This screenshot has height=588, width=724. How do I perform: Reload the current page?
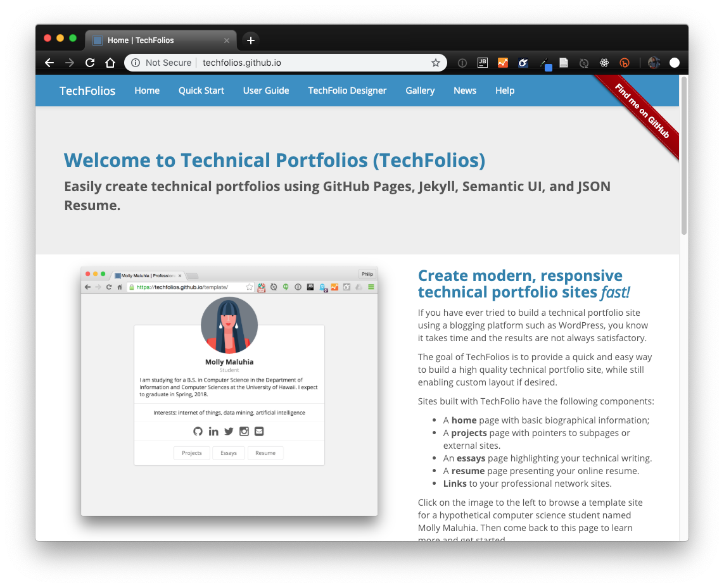tap(90, 63)
